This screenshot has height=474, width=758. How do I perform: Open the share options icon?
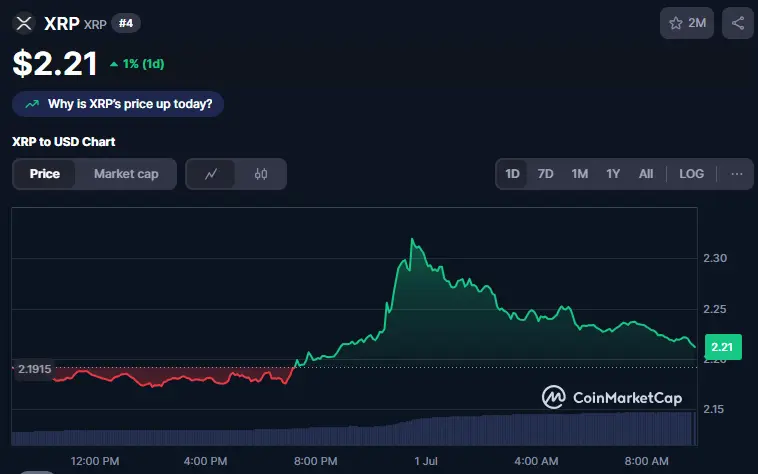click(x=738, y=23)
